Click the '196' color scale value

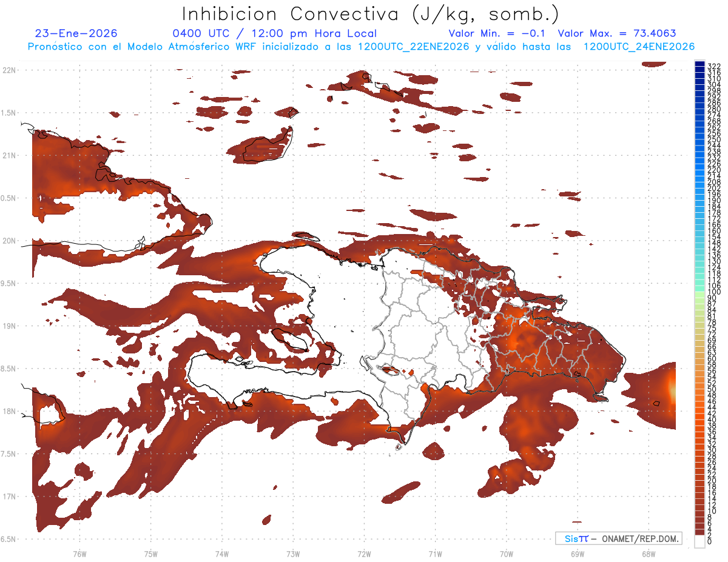click(713, 194)
